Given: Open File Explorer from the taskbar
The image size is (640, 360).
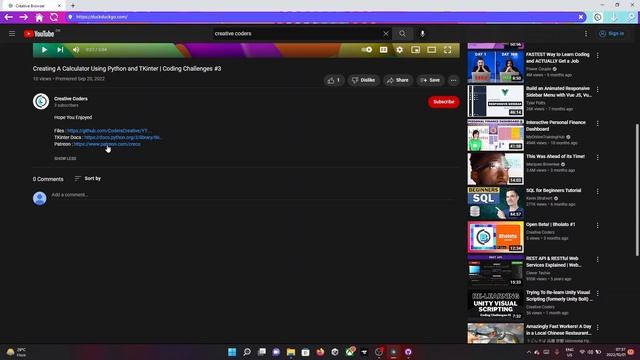Looking at the screenshot, I should tap(291, 352).
